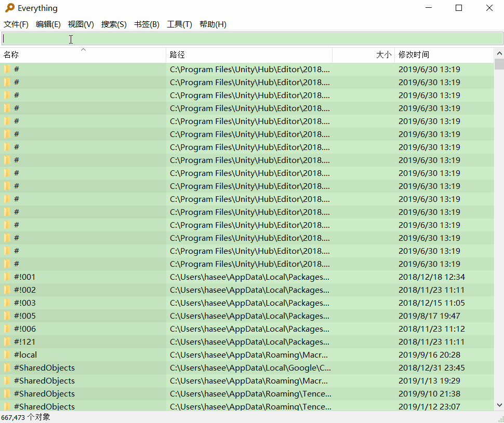This screenshot has height=423, width=504.
Task: Open the 编辑(E) menu
Action: (48, 24)
